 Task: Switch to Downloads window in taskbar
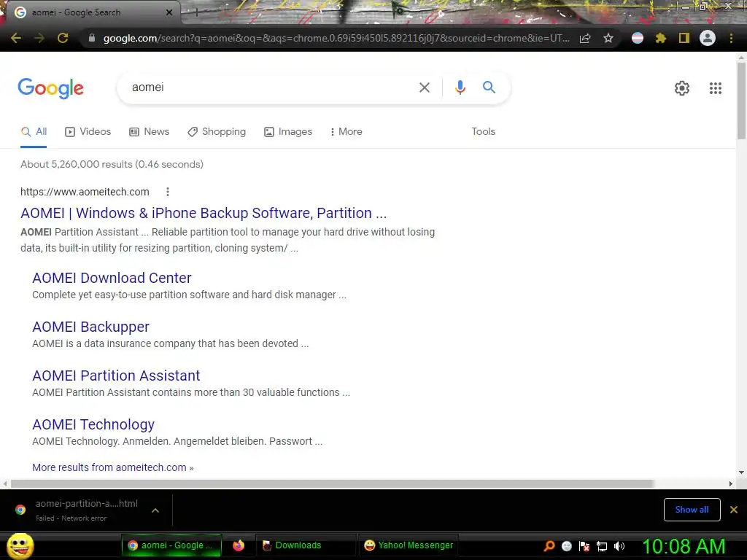306,545
